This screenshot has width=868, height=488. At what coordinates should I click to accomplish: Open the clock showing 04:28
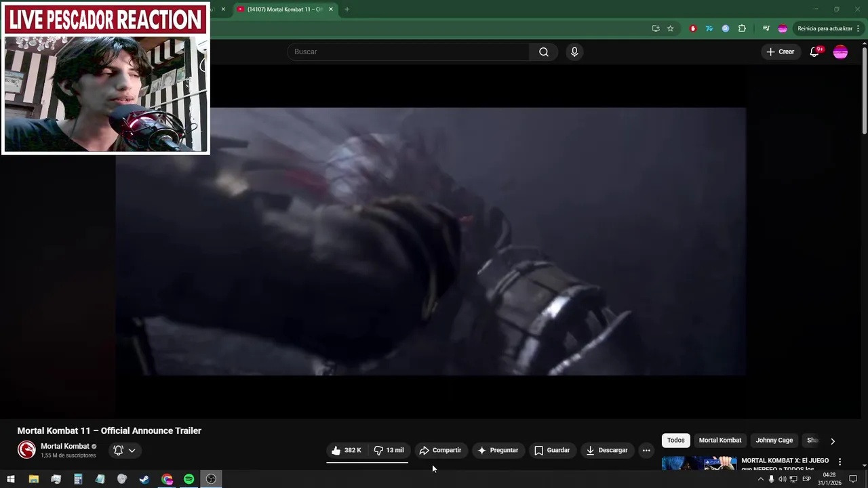point(829,479)
